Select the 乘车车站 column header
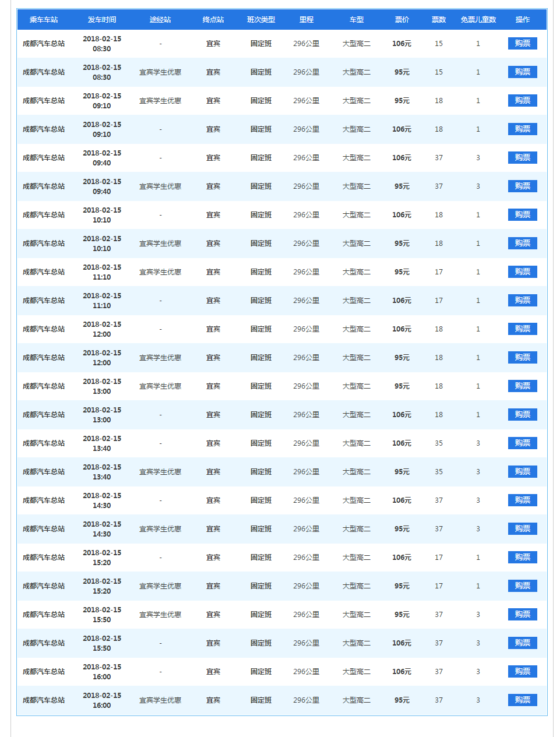This screenshot has height=737, width=560. point(44,20)
